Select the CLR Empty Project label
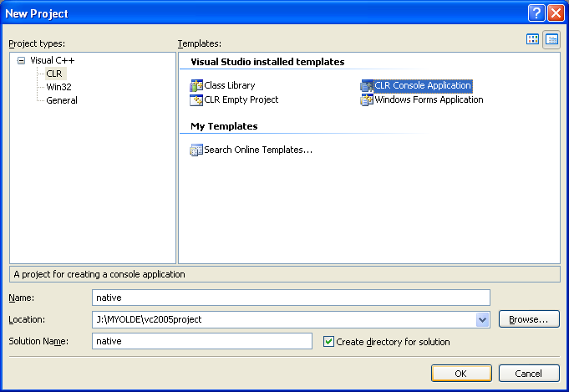Image resolution: width=569 pixels, height=392 pixels. pyautogui.click(x=241, y=99)
